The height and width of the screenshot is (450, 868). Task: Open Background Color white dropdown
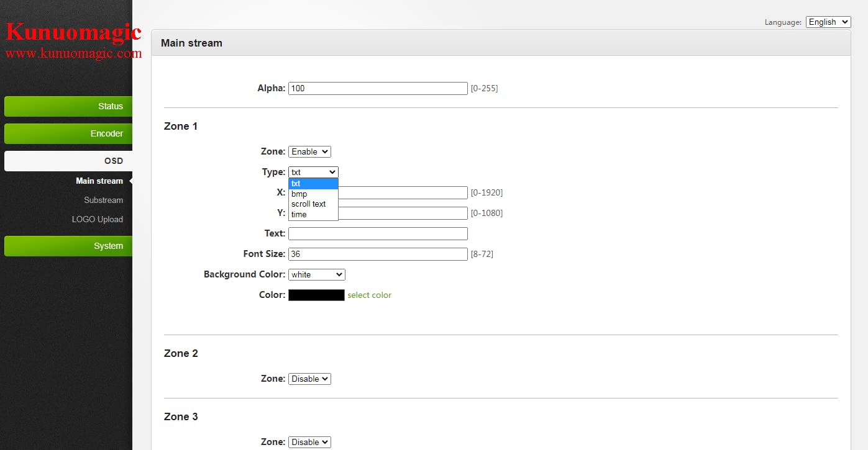click(x=316, y=274)
